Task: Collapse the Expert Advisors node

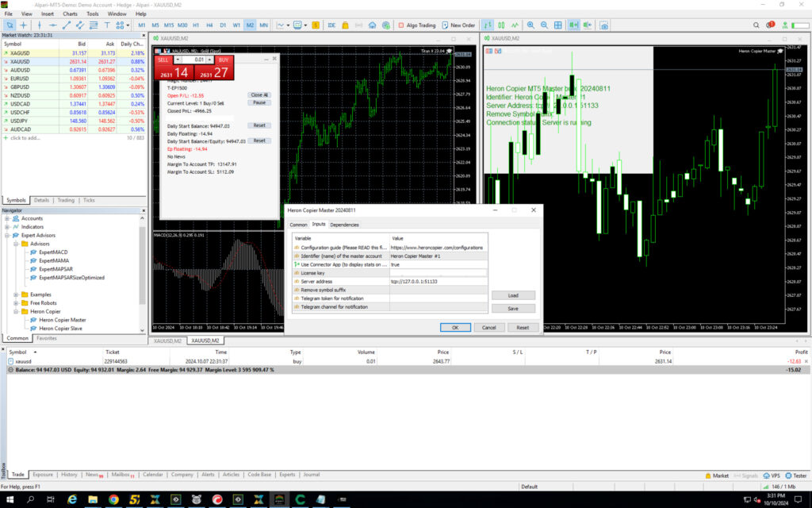Action: coord(7,235)
